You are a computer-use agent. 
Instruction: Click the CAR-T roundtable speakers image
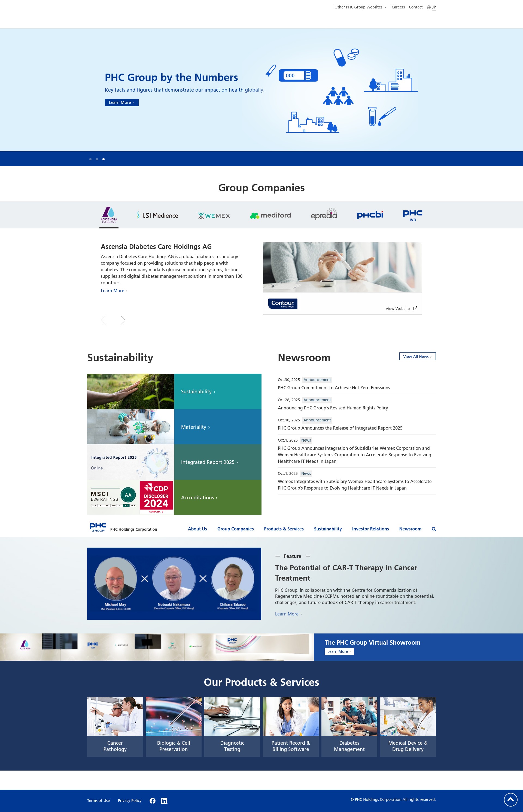[174, 584]
